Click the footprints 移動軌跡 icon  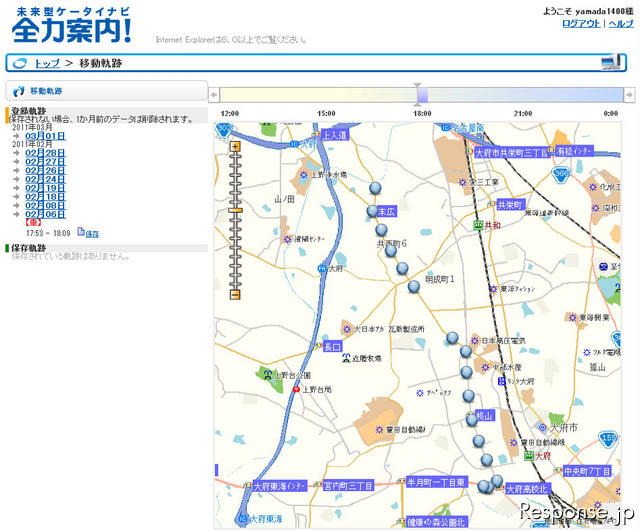[x=18, y=91]
